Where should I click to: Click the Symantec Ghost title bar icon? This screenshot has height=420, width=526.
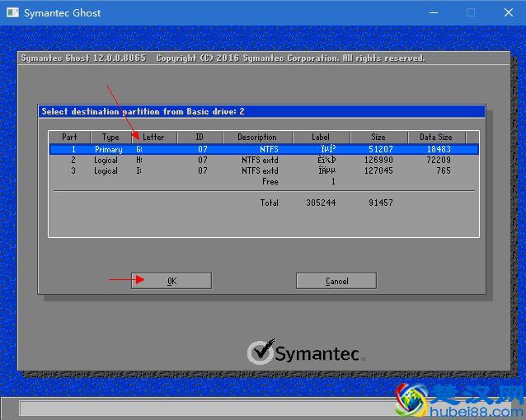tap(12, 12)
